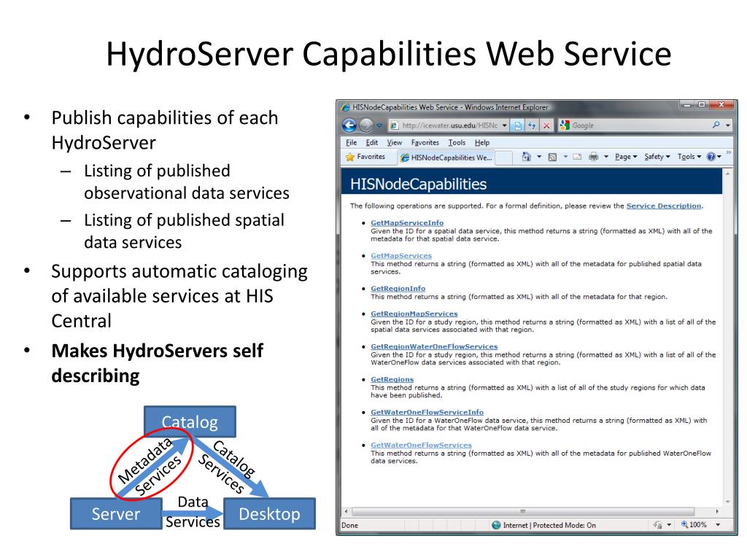Open the Edit menu
Image resolution: width=747 pixels, height=560 pixels.
click(371, 142)
